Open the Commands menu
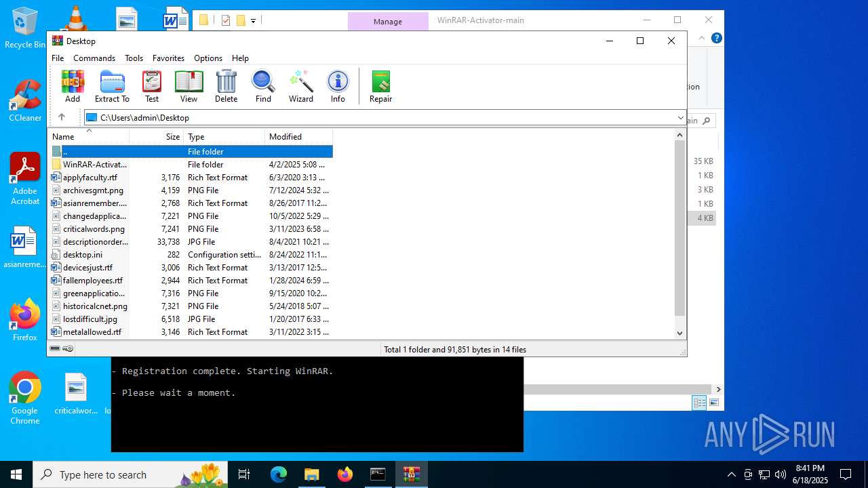This screenshot has width=868, height=488. 94,58
